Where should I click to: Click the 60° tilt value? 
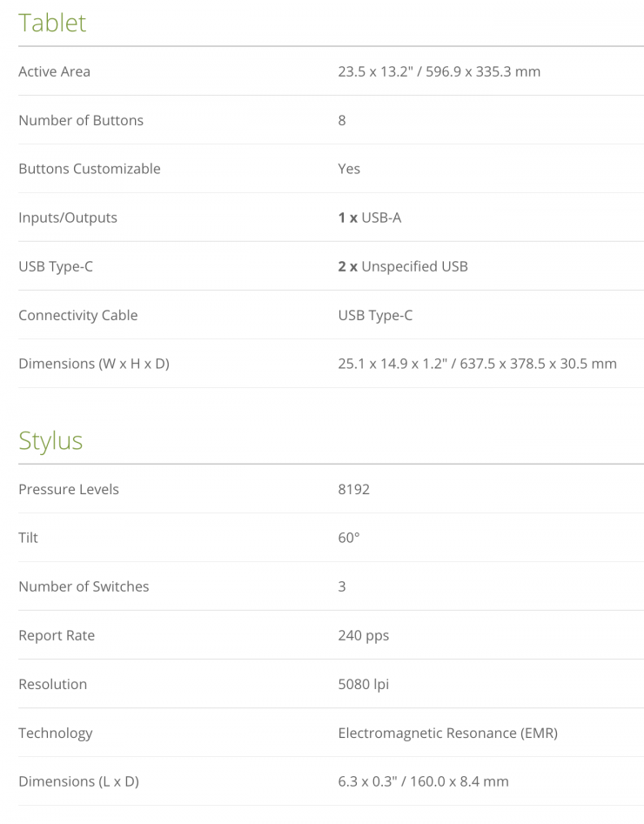tap(349, 538)
